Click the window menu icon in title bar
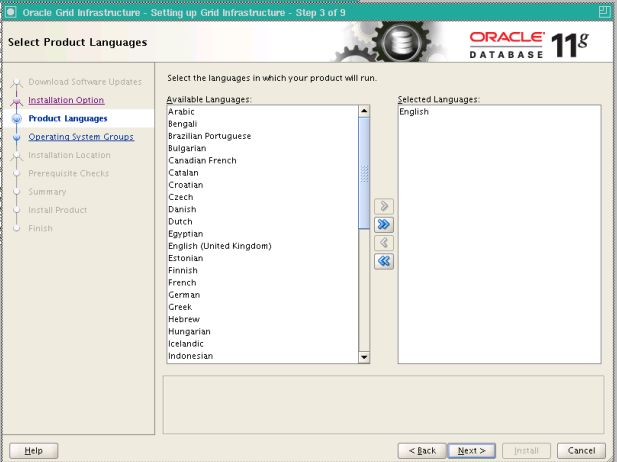This screenshot has width=617, height=462. point(11,12)
